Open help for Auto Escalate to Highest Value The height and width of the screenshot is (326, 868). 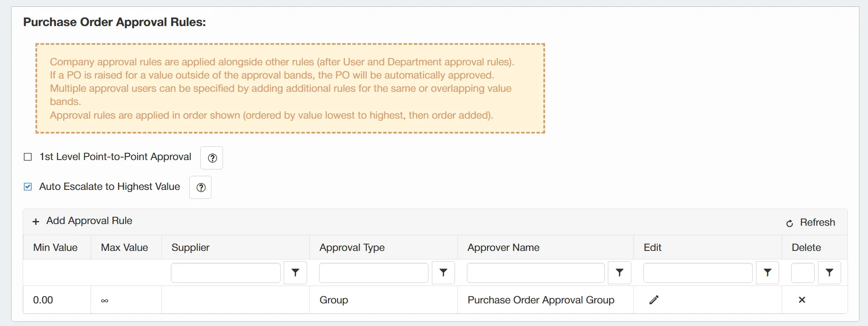point(200,187)
